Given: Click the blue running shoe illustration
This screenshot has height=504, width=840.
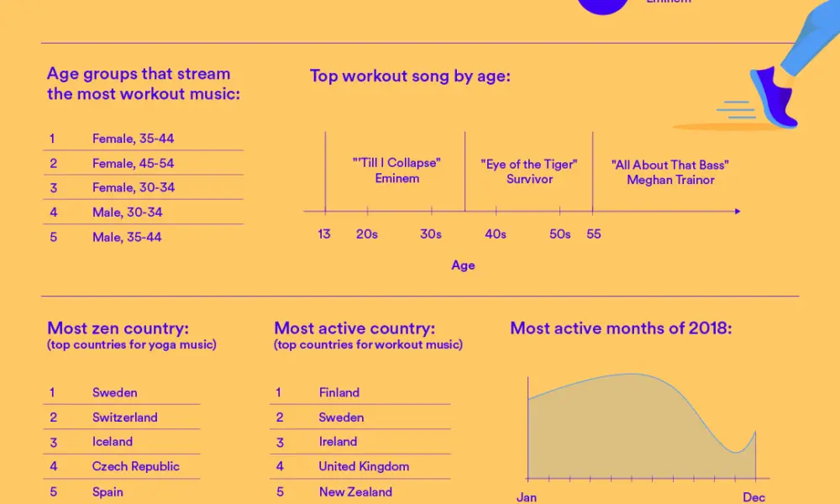Looking at the screenshot, I should [774, 96].
